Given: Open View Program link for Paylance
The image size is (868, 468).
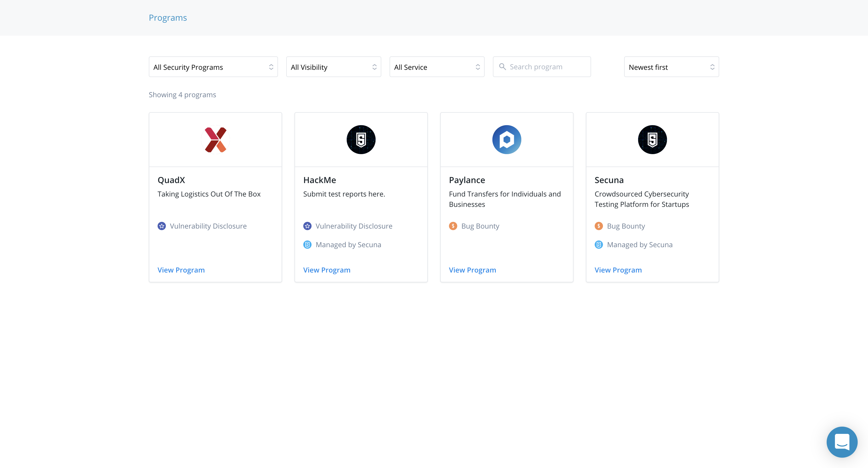Looking at the screenshot, I should [x=472, y=270].
